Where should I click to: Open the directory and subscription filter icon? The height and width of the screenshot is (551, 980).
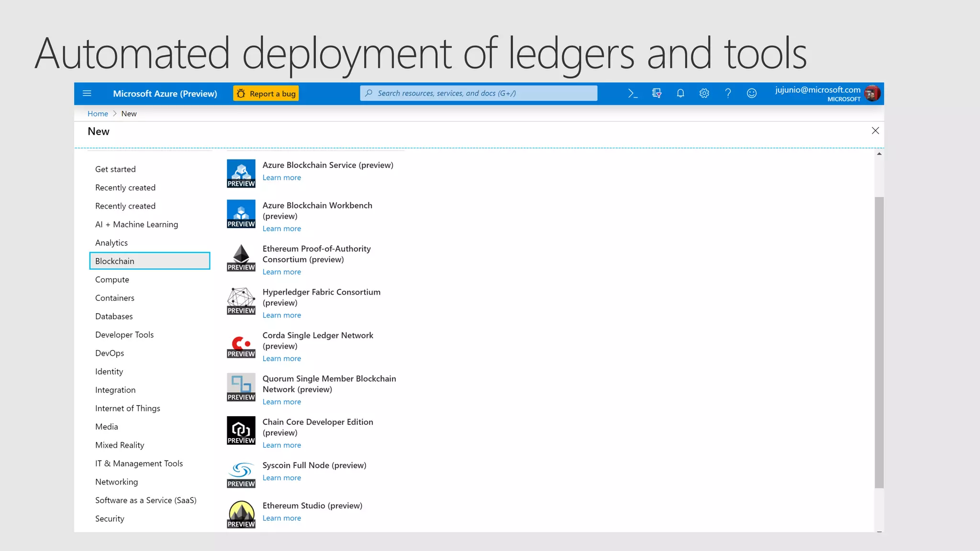(657, 93)
